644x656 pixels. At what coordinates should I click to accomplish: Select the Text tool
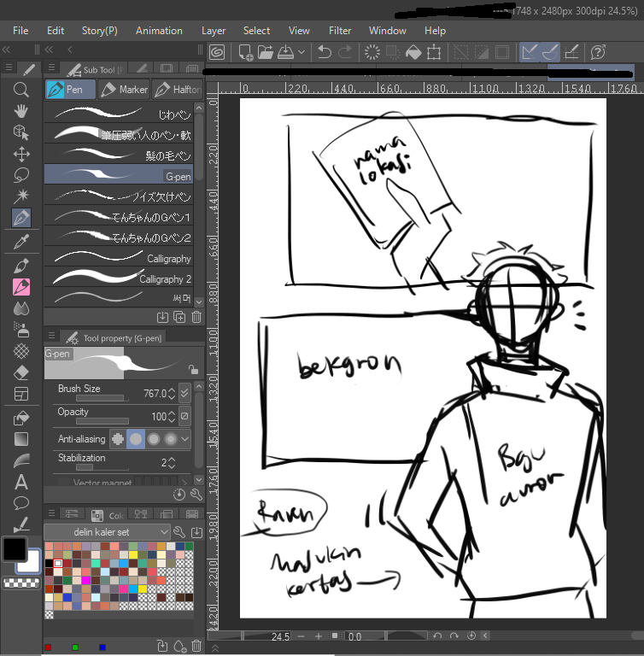(20, 482)
